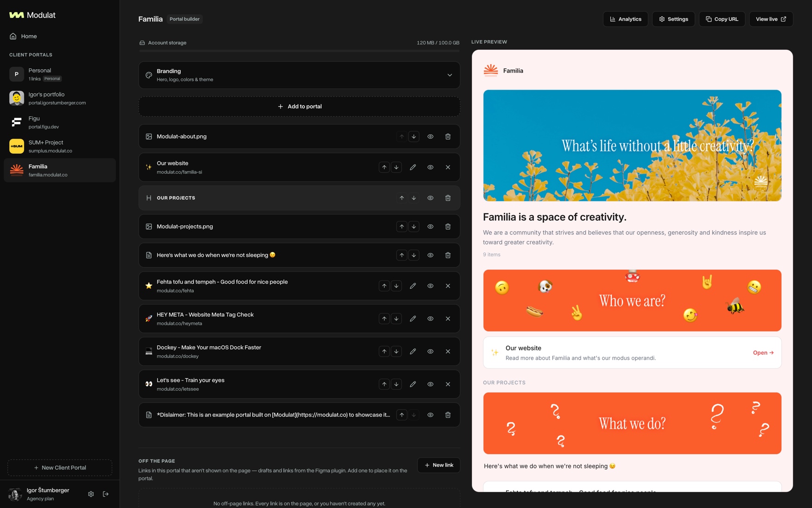
Task: Delete the OUR PROJECTS heading
Action: 448,198
